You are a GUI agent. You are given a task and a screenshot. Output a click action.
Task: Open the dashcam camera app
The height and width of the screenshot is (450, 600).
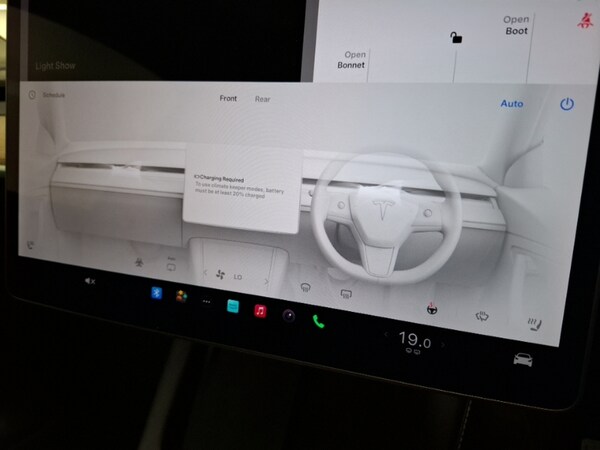(x=288, y=315)
